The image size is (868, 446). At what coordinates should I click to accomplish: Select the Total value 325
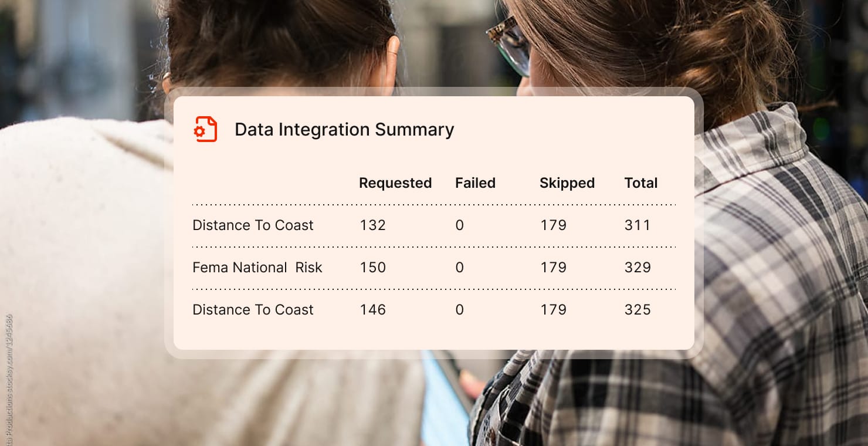(638, 310)
